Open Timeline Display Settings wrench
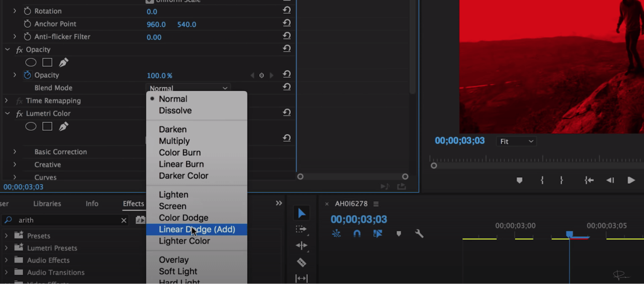Viewport: 644px width, 284px height. pos(419,233)
